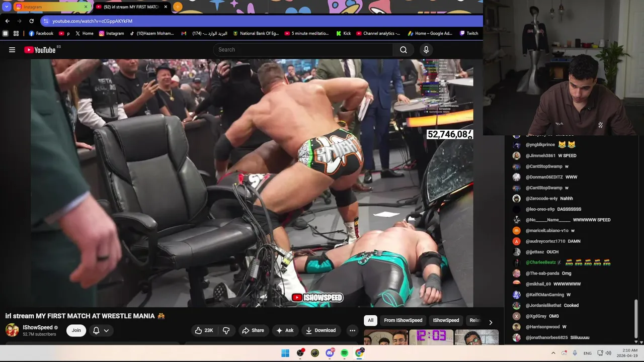Click the Ask button
Image resolution: width=644 pixels, height=362 pixels.
pyautogui.click(x=285, y=330)
